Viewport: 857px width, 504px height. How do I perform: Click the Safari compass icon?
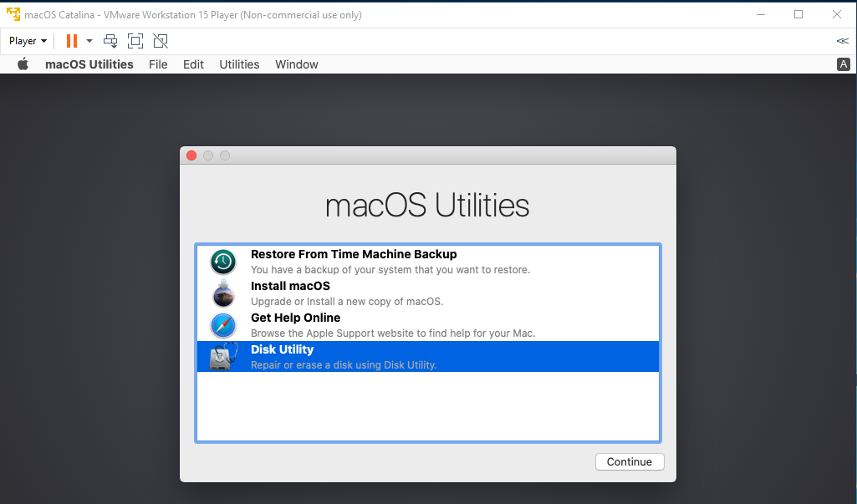[x=223, y=326]
